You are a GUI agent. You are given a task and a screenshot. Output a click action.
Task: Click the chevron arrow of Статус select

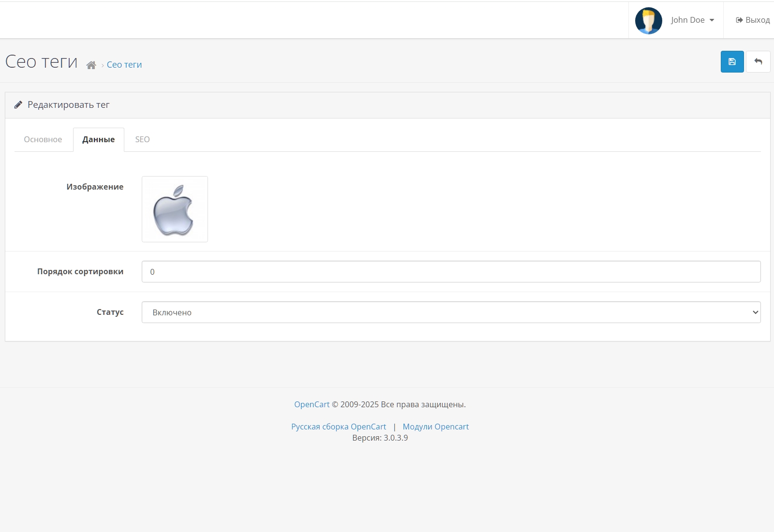point(755,312)
